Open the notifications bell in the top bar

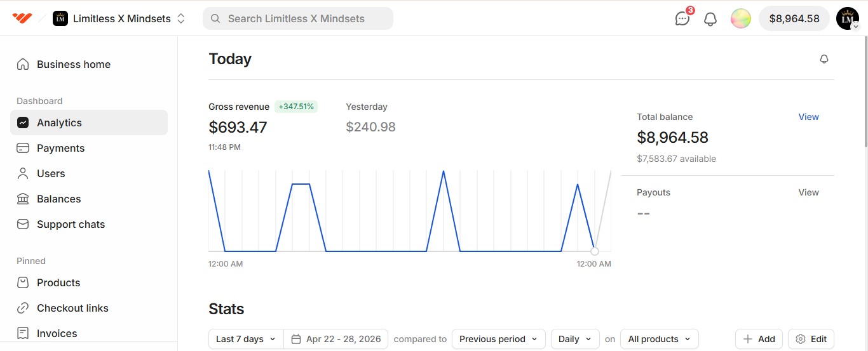point(710,19)
